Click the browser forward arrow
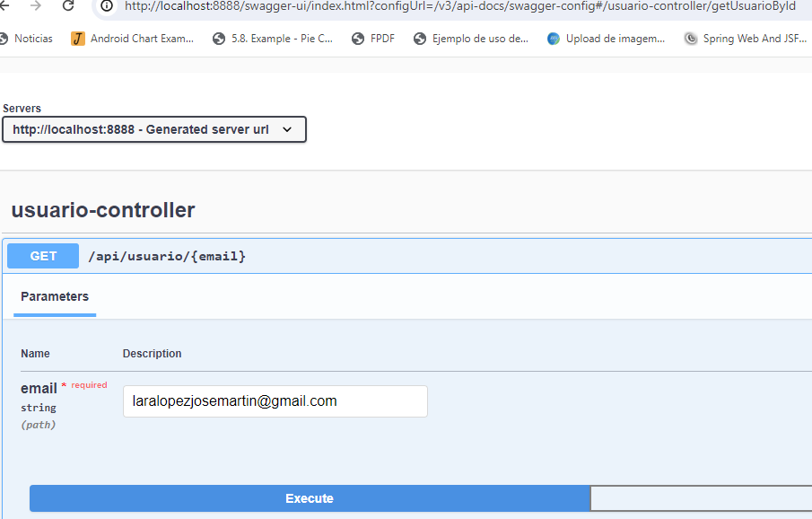The image size is (812, 519). coord(36,6)
